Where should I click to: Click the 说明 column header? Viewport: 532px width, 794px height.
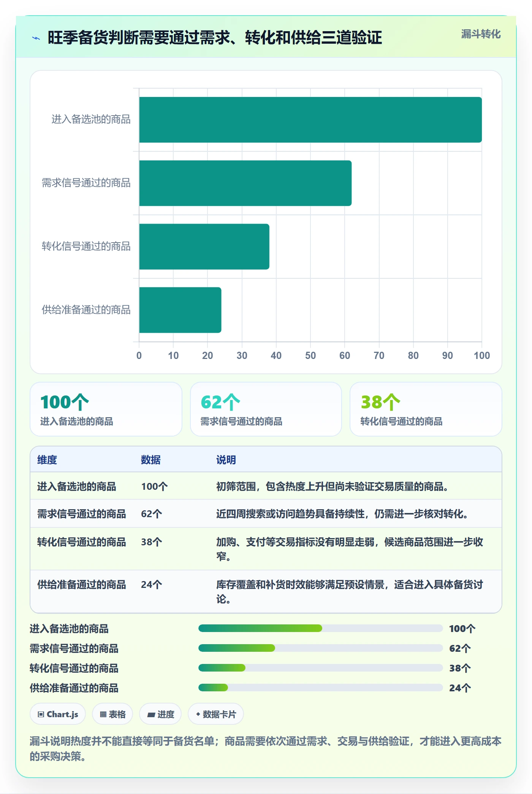pos(226,460)
